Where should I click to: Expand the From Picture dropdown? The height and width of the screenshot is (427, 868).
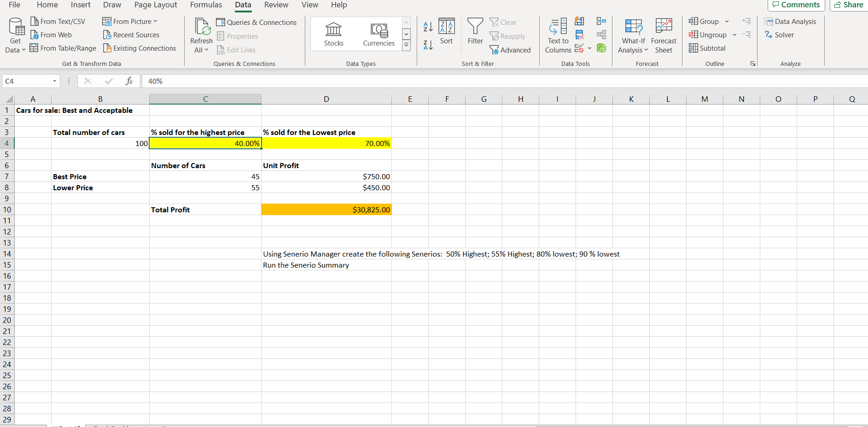[155, 22]
